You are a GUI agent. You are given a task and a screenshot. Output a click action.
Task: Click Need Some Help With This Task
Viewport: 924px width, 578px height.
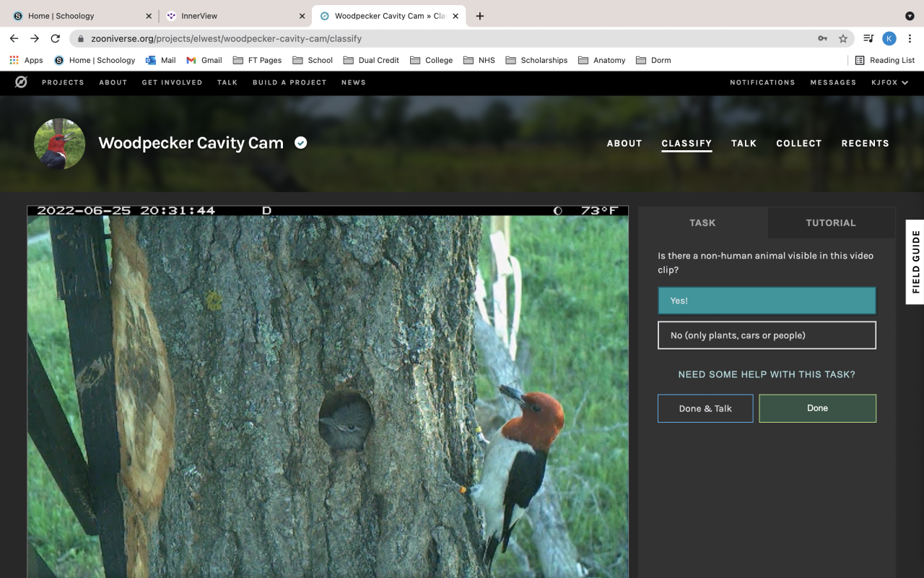point(767,374)
